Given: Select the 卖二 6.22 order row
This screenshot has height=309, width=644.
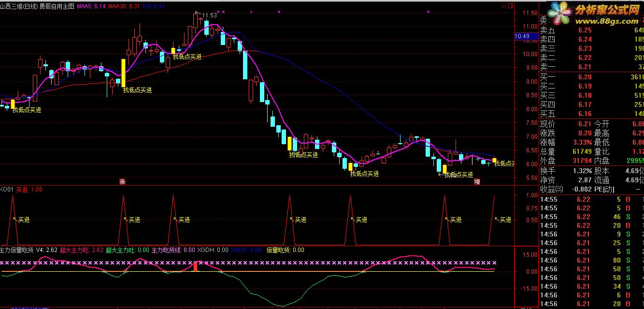Looking at the screenshot, I should coord(591,58).
